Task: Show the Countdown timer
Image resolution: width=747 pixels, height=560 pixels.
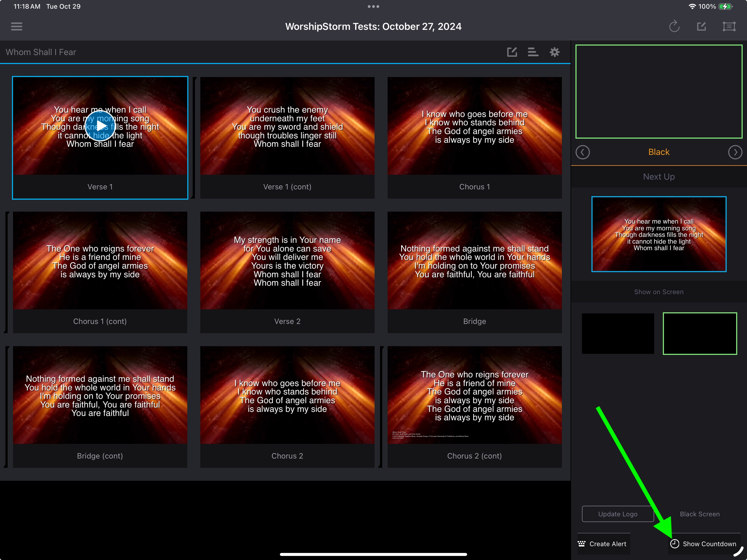Action: (x=704, y=544)
